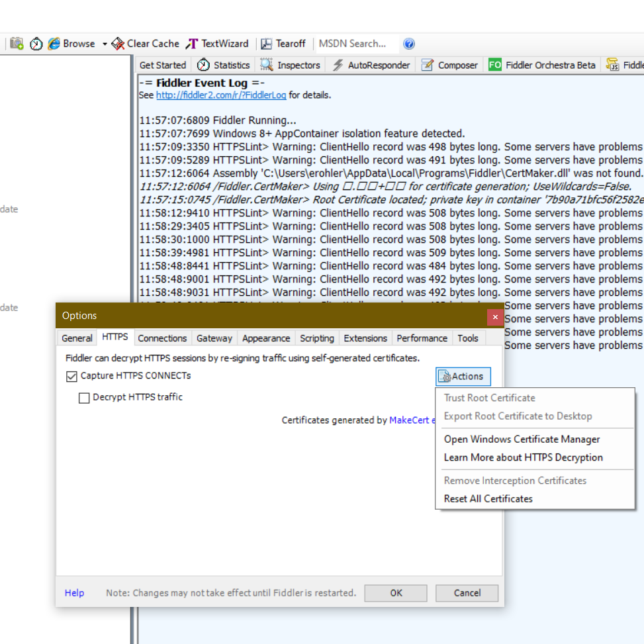The image size is (644, 644).
Task: Switch to the Composer tab
Action: 449,66
